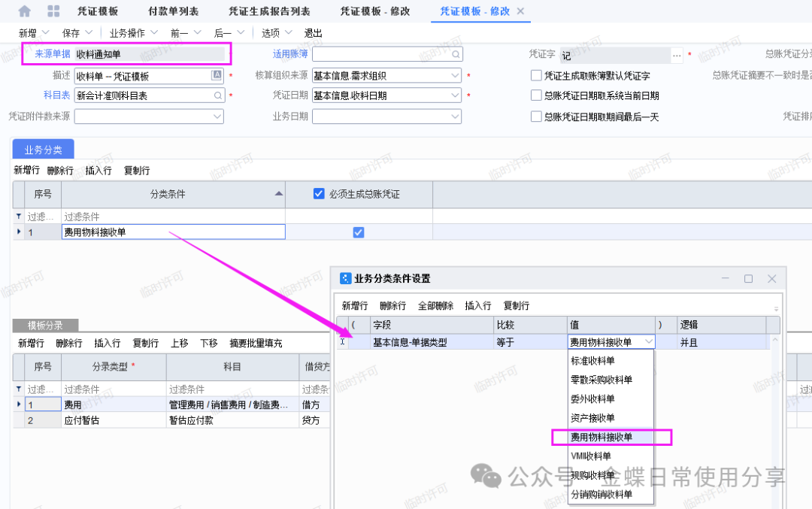Close the active 凭证模板 - 修改 tab

click(x=521, y=11)
